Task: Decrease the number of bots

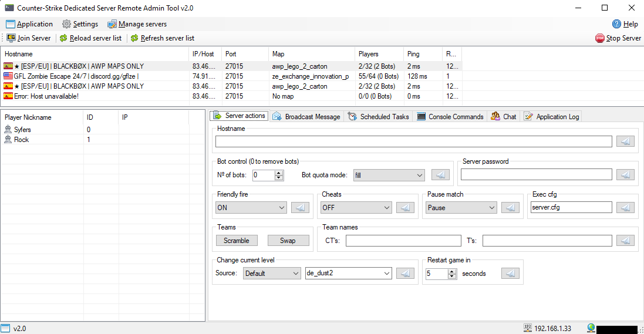Action: 279,178
